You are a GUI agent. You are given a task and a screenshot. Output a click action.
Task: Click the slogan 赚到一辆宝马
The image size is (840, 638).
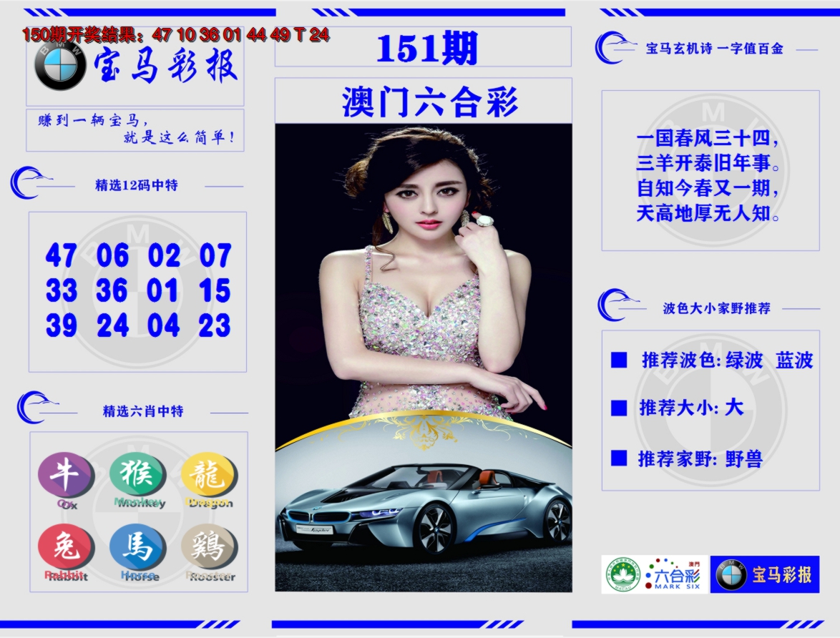point(93,120)
